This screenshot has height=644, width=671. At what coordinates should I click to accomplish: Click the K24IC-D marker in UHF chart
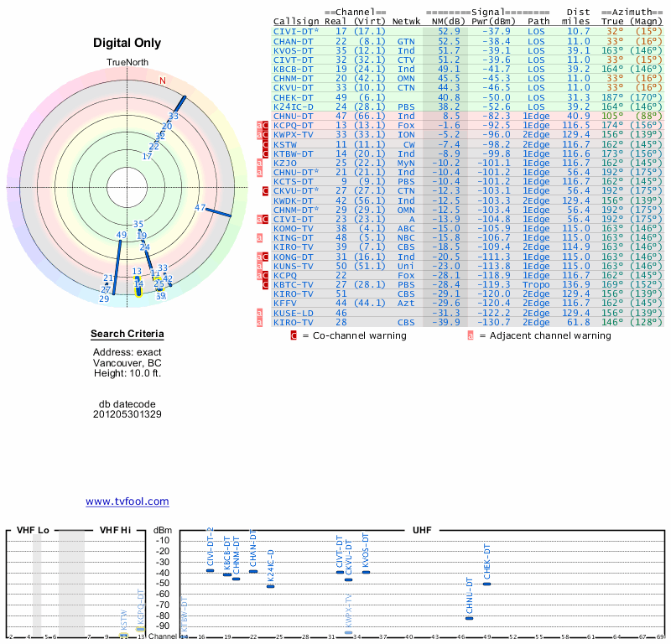tap(270, 586)
